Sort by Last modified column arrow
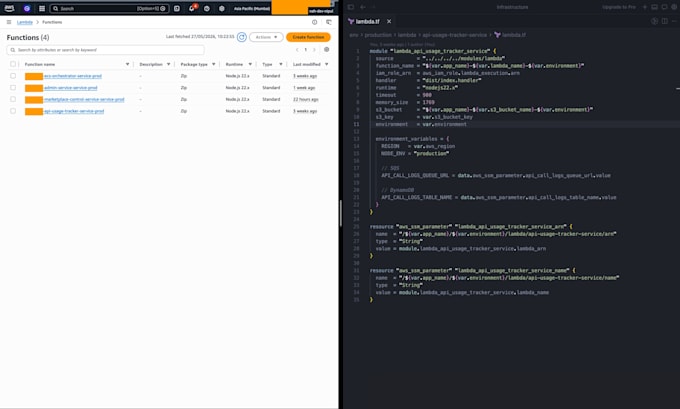Screen dimensions: 680x409 [327, 64]
